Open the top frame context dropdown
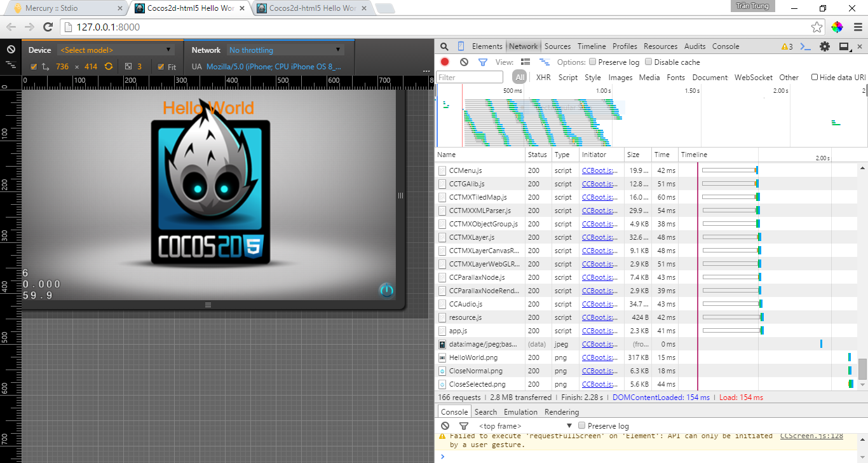The width and height of the screenshot is (868, 463). 526,425
